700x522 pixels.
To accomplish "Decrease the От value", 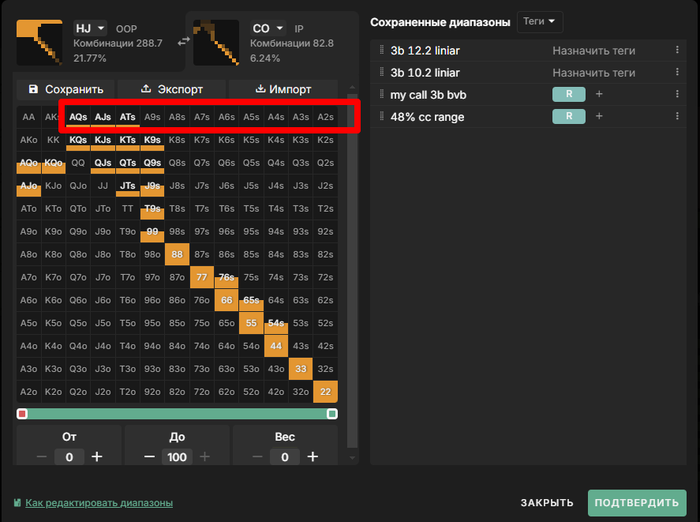I will 42,457.
